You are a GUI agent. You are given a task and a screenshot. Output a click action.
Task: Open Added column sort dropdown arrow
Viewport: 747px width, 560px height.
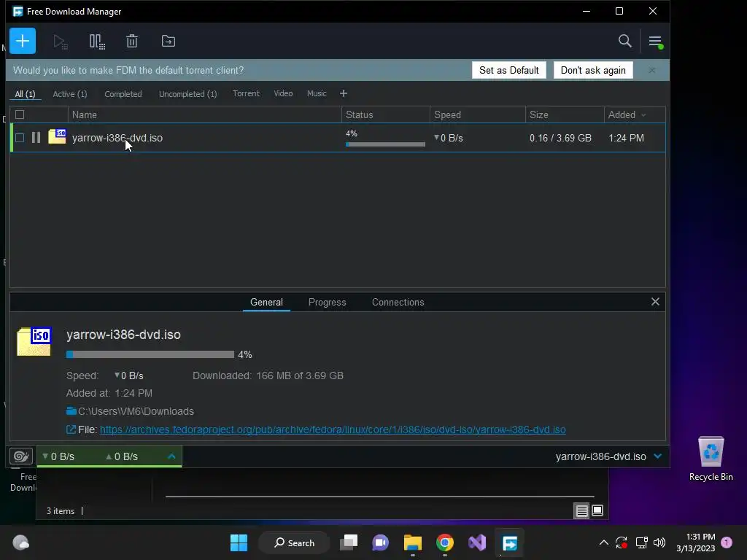click(643, 115)
